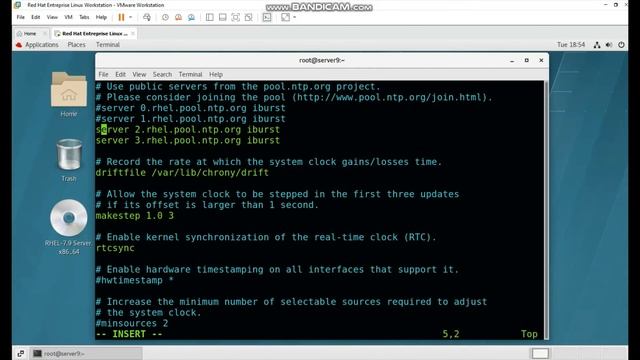Screen dimensions: 640x360
Task: Click the '5,2' cursor position indicator
Action: click(451, 334)
